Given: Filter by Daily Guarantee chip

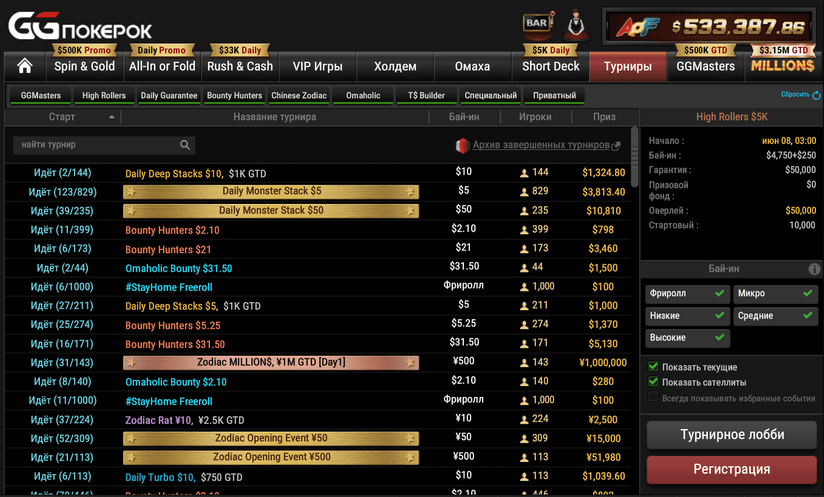Looking at the screenshot, I should click(169, 96).
